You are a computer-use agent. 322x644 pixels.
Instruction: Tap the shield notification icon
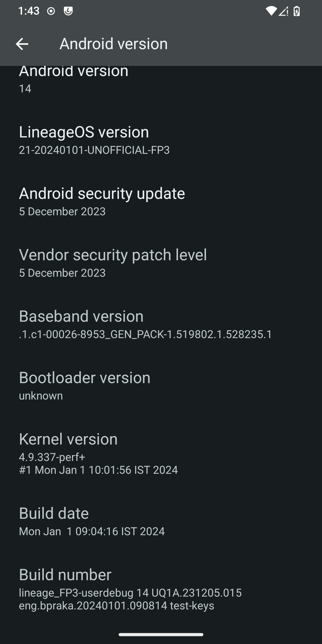click(x=68, y=11)
